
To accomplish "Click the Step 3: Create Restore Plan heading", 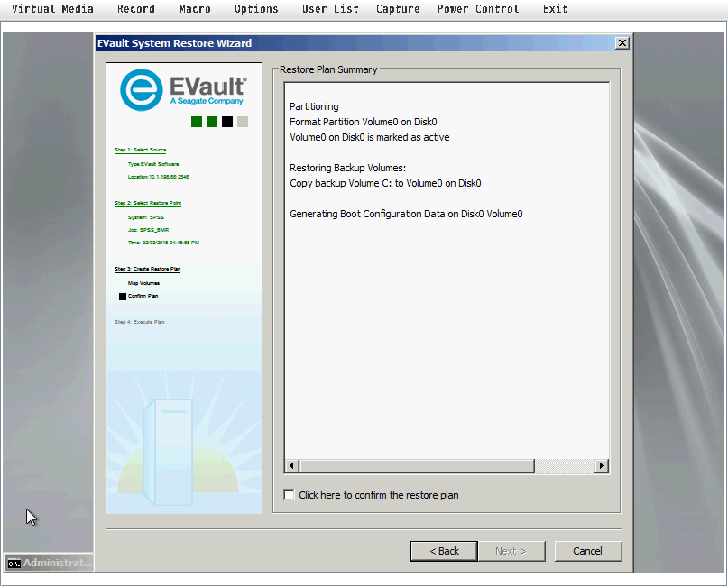I will (x=147, y=269).
